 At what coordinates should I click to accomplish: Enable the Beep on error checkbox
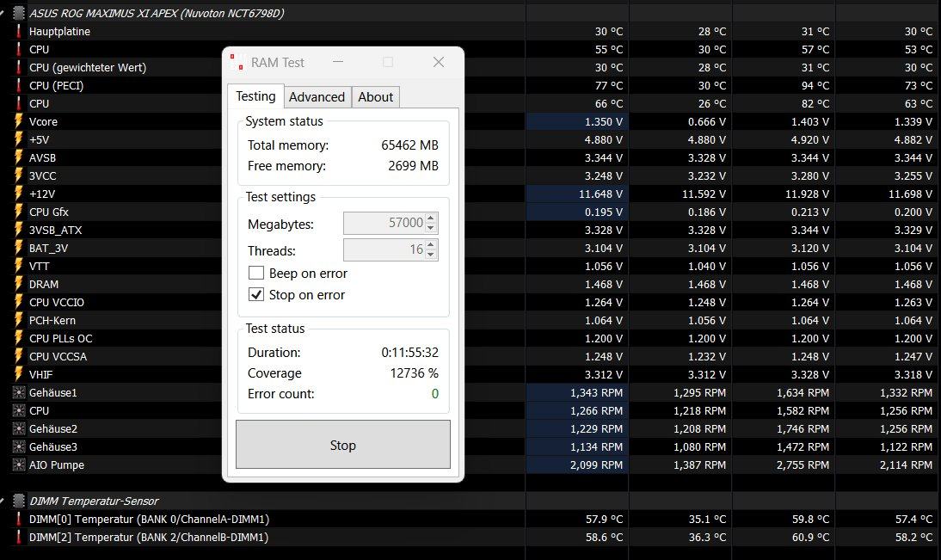[x=256, y=273]
